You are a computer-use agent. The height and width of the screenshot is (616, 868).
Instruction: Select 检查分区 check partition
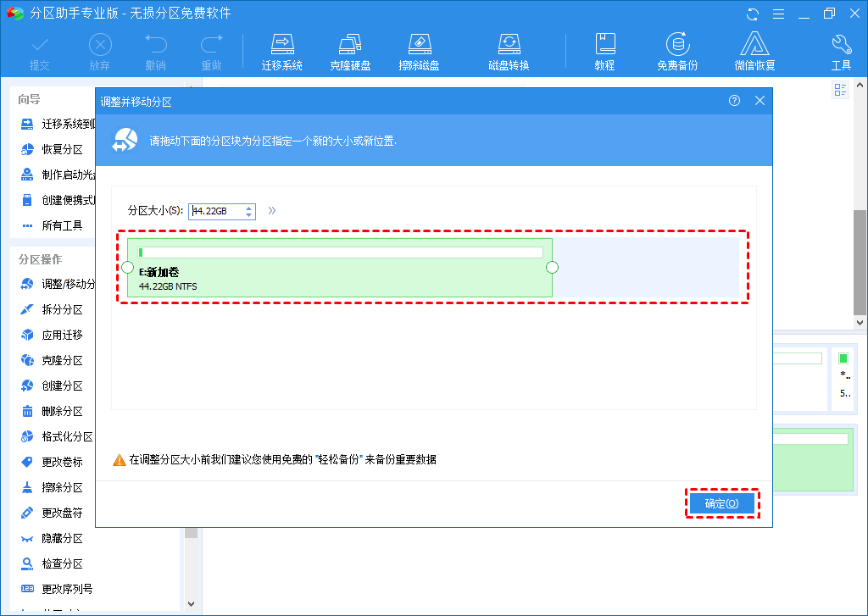[52, 564]
